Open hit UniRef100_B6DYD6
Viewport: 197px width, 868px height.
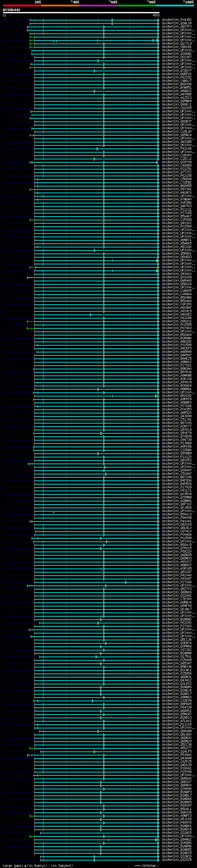177,84
